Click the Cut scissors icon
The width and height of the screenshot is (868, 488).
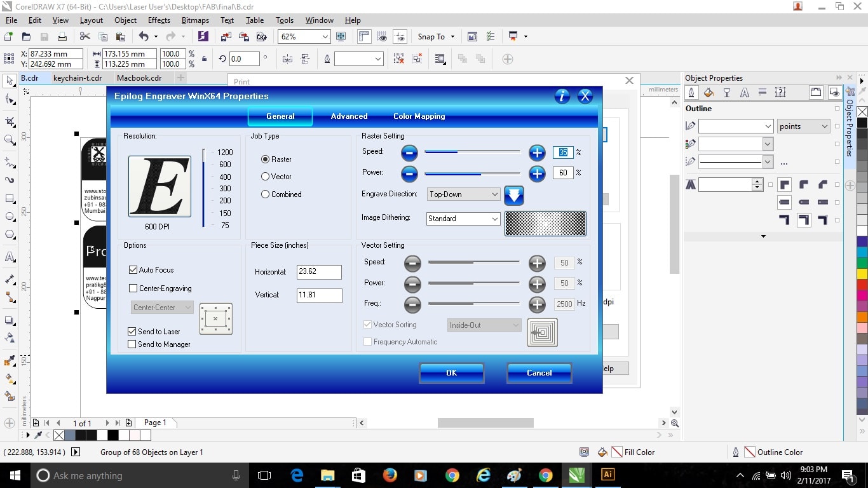pyautogui.click(x=85, y=37)
